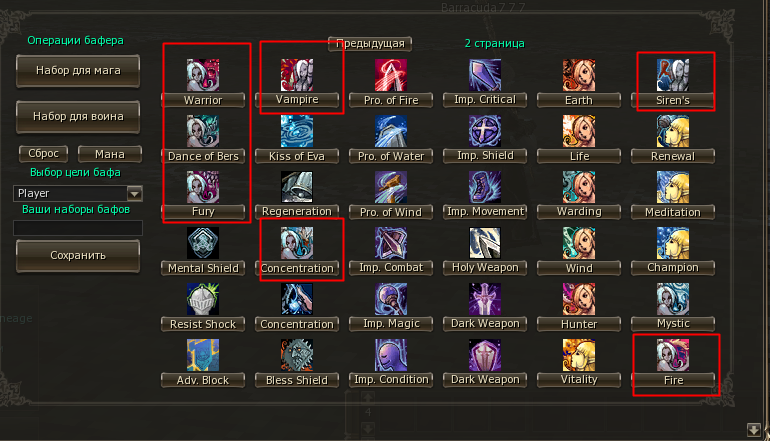Viewport: 770px width, 441px height.
Task: Click the Resist Shock helmet icon
Action: point(203,299)
